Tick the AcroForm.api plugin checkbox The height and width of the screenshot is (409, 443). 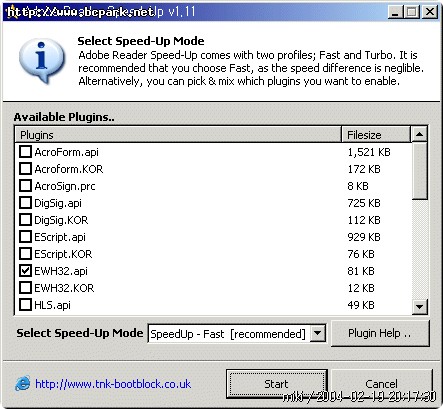coord(25,152)
